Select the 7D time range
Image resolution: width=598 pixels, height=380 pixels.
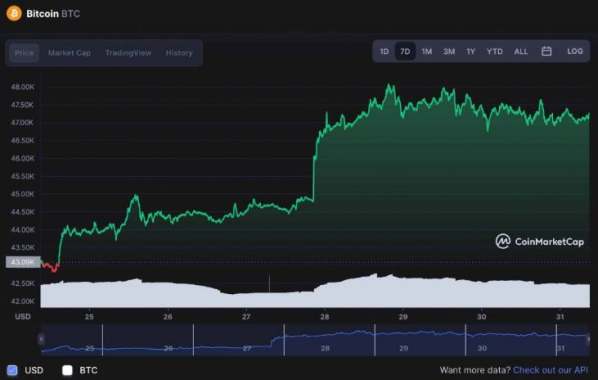(x=405, y=51)
